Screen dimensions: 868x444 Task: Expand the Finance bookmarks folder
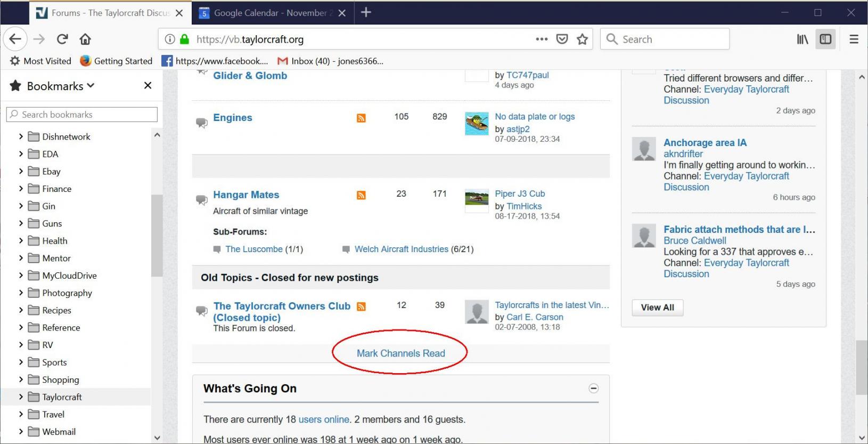coord(21,189)
